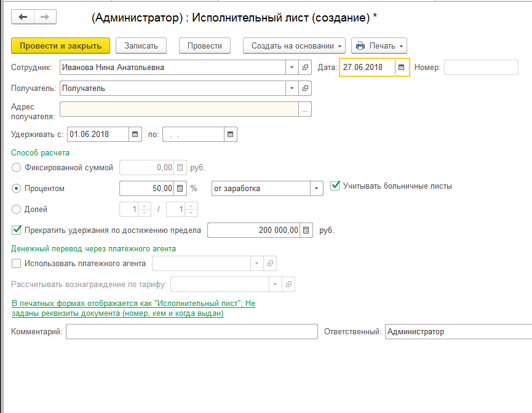Image resolution: width=532 pixels, height=413 pixels.
Task: Uncheck Учитывать больничные листы
Action: (x=335, y=186)
